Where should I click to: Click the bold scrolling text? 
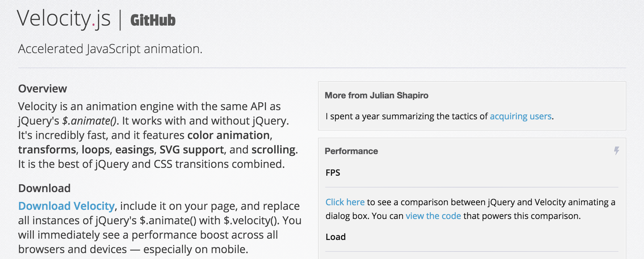coord(273,150)
